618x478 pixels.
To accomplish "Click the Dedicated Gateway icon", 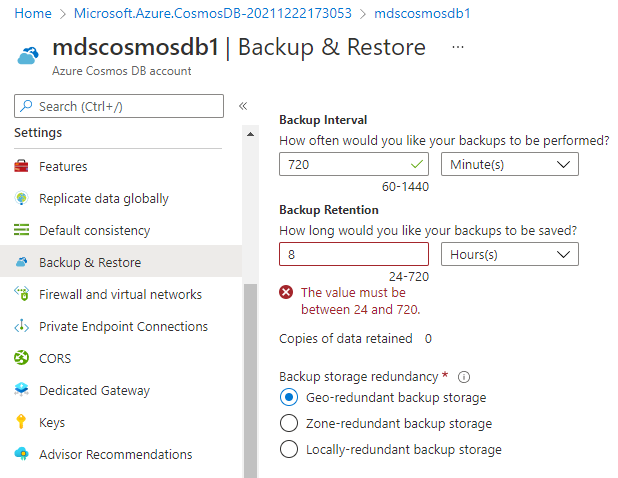I will click(x=21, y=390).
